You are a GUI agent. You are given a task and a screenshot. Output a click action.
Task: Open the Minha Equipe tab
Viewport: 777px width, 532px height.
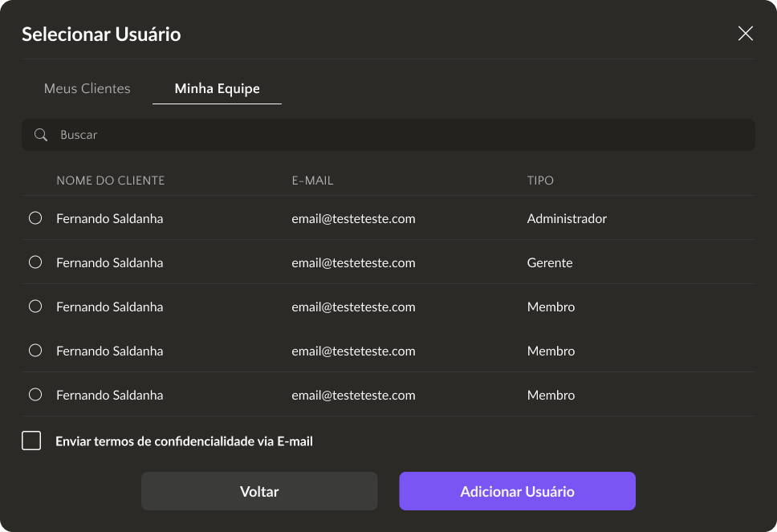(x=217, y=88)
